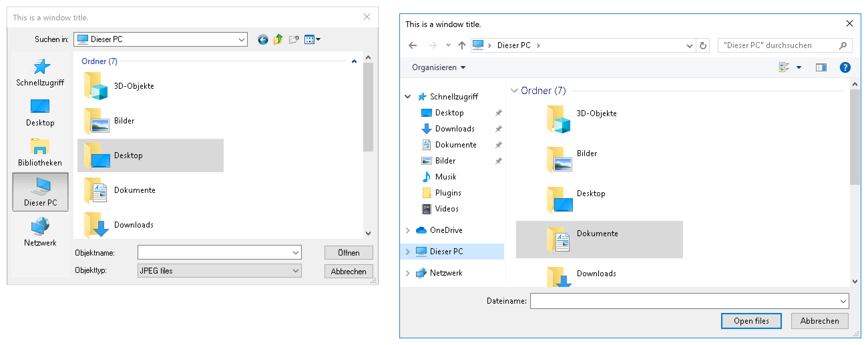Click the Open files button
This screenshot has height=345, width=868.
751,321
